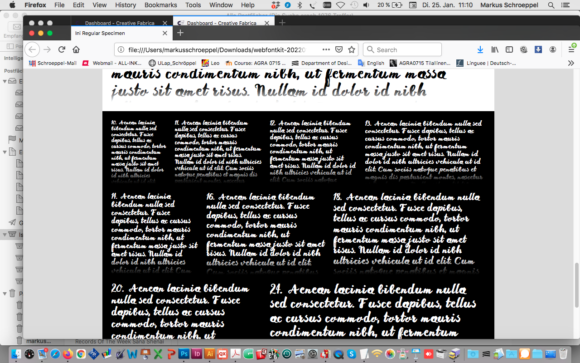This screenshot has height=363, width=580.
Task: Open AGRA0715 Tilallinen bookmark
Action: click(420, 63)
